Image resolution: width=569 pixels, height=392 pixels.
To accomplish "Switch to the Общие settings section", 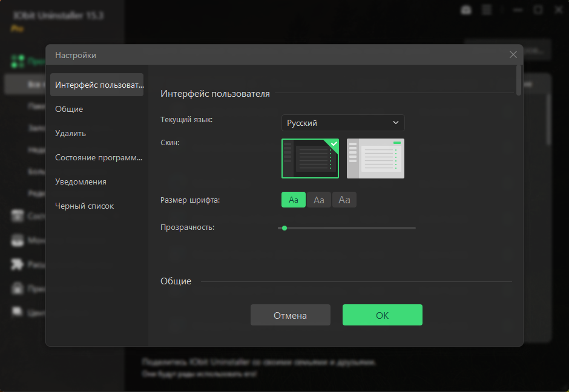I will [69, 109].
